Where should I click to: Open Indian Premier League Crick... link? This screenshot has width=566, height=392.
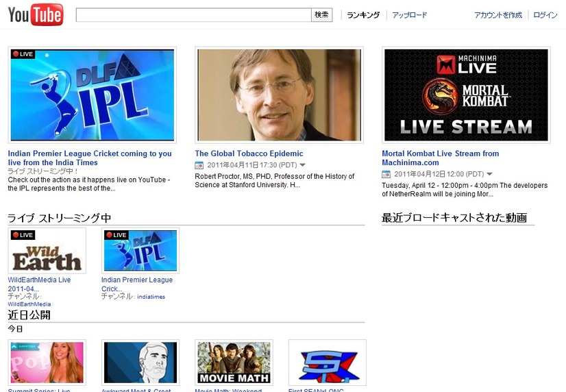[137, 284]
